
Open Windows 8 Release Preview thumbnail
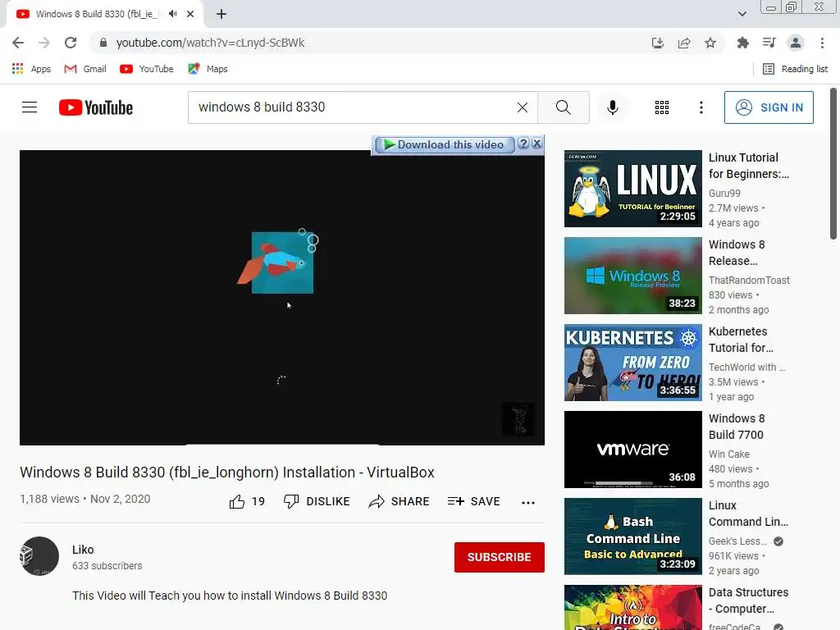[632, 276]
